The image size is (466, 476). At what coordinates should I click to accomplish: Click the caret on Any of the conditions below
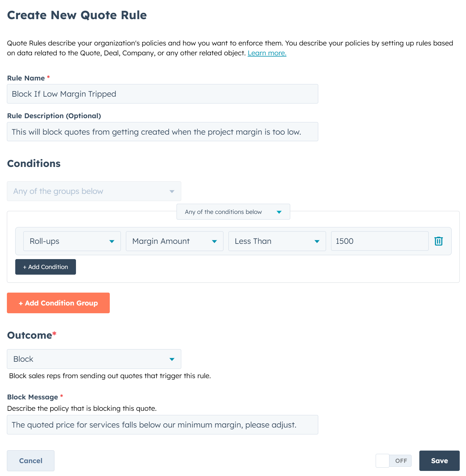click(279, 212)
